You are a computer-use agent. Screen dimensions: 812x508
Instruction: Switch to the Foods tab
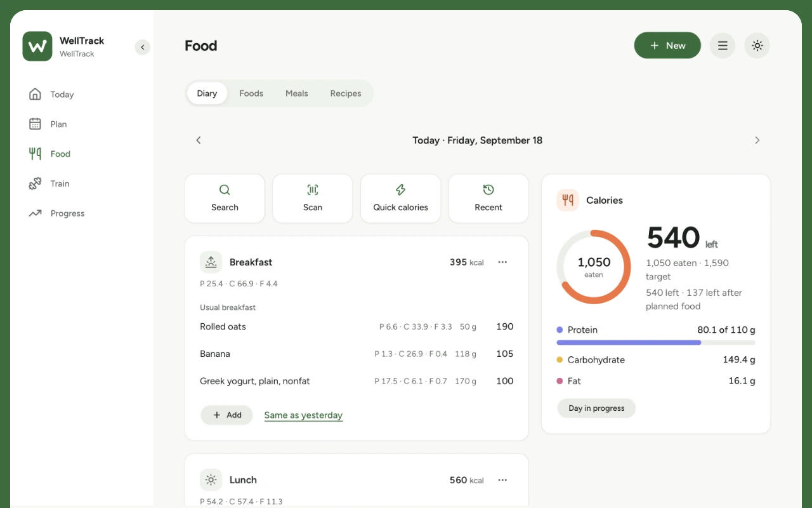click(251, 93)
